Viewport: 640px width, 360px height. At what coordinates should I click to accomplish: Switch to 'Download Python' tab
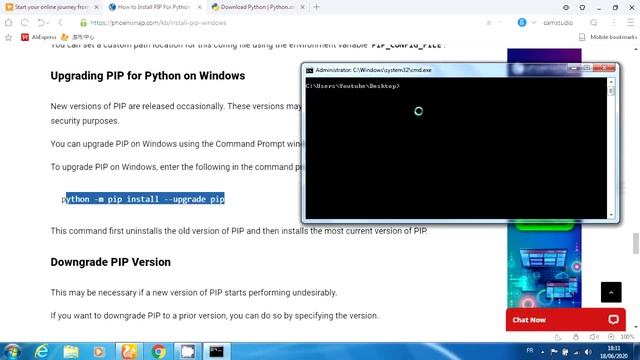[x=257, y=7]
